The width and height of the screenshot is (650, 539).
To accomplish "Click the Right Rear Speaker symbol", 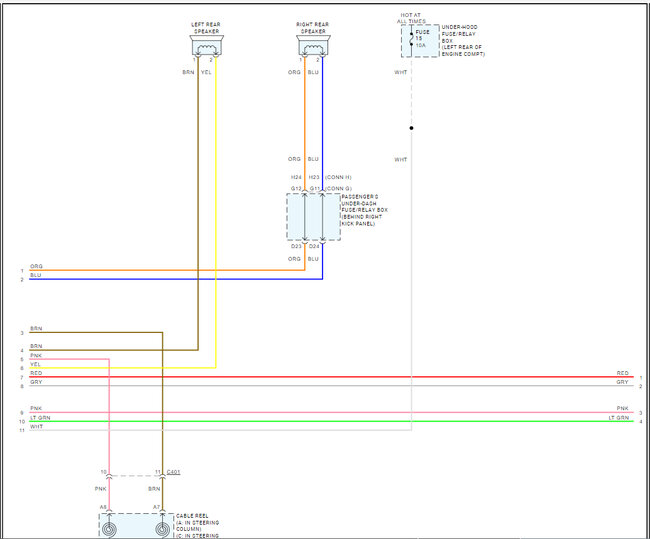I will tap(313, 46).
